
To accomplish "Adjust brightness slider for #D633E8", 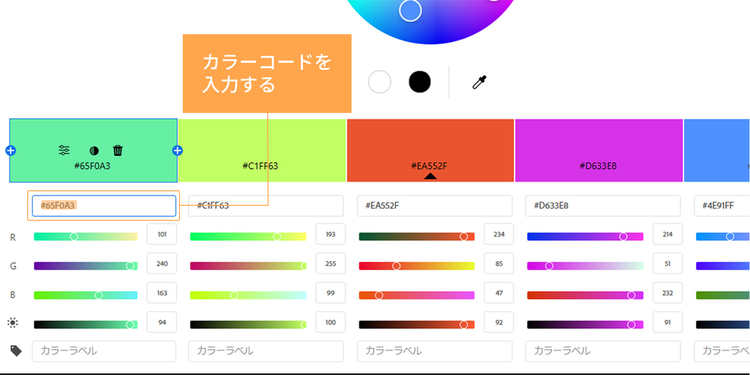I will pos(585,325).
